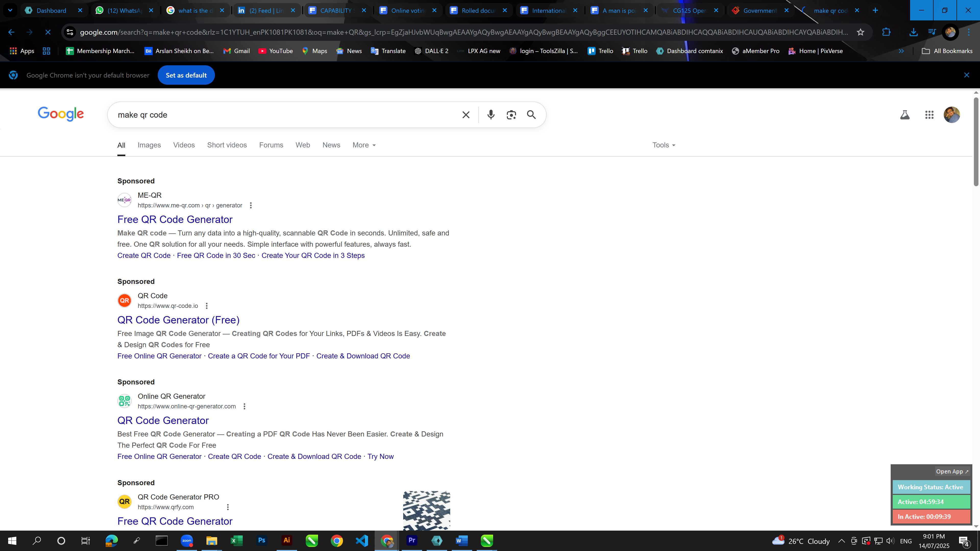Open the Chrome downloads icon
The width and height of the screenshot is (980, 551).
tap(913, 32)
